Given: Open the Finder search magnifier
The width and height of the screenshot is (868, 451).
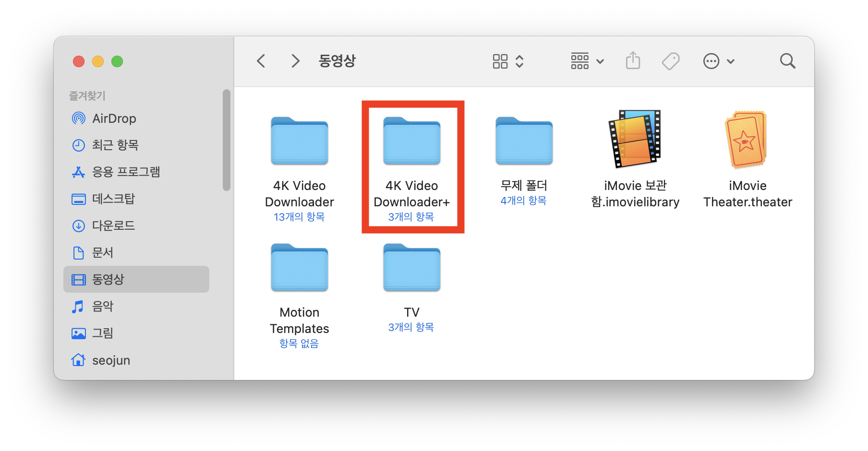Looking at the screenshot, I should point(787,61).
